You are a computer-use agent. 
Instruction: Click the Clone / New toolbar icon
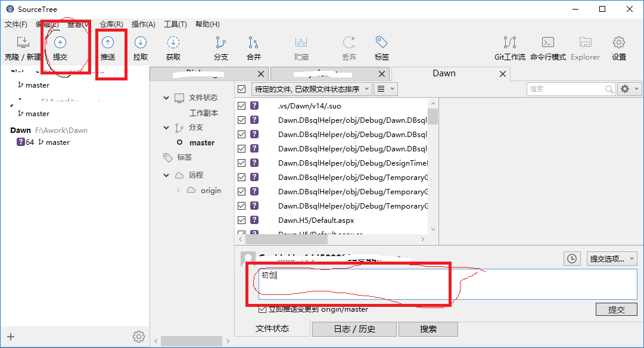[23, 42]
